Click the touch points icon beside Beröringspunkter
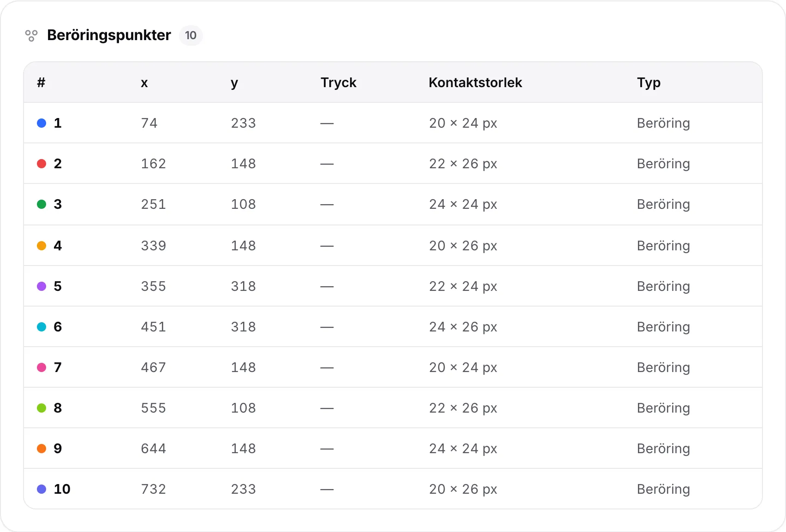The height and width of the screenshot is (532, 786). coord(31,35)
